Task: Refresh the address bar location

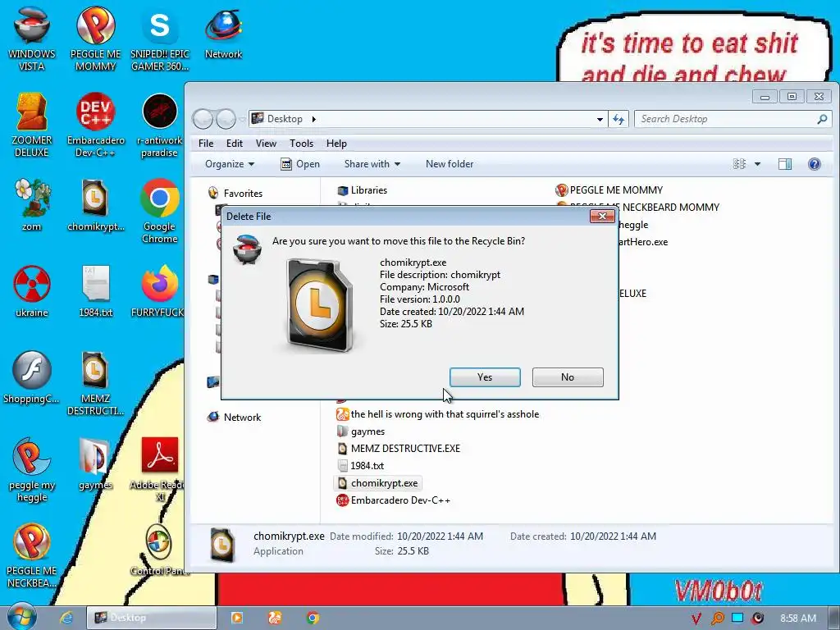Action: pos(619,119)
